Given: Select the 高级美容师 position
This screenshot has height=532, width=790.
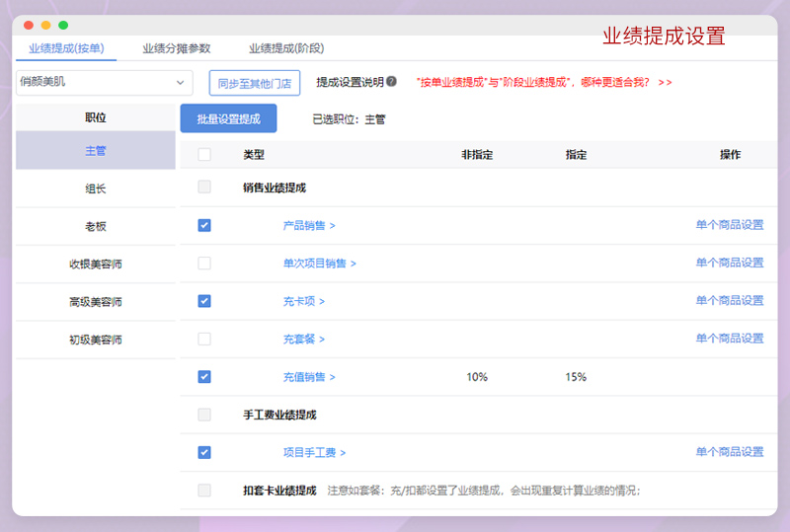Looking at the screenshot, I should (96, 302).
